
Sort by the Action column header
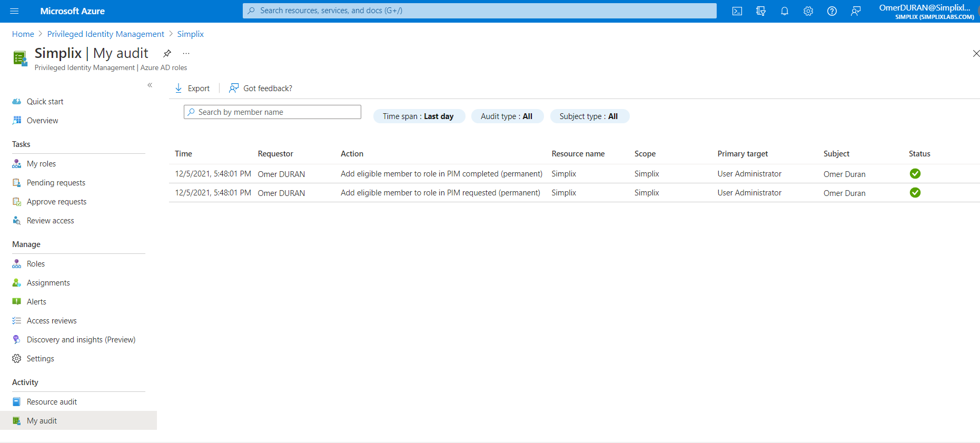point(352,154)
